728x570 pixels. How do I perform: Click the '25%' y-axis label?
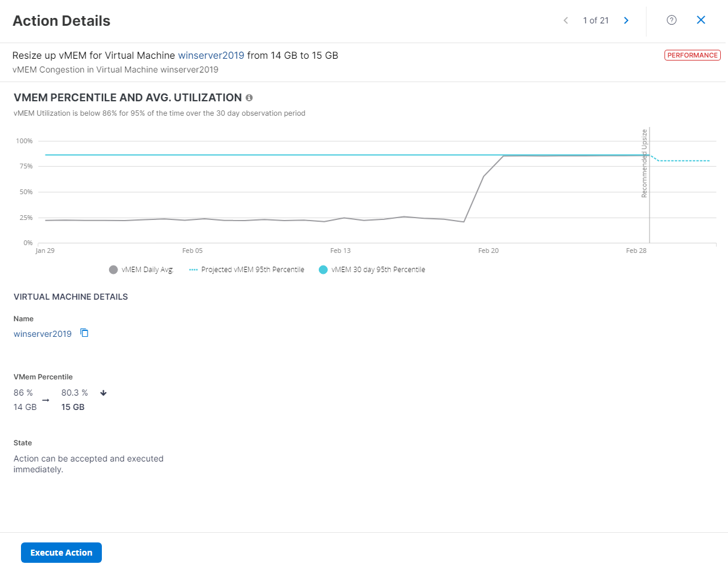[x=26, y=218]
